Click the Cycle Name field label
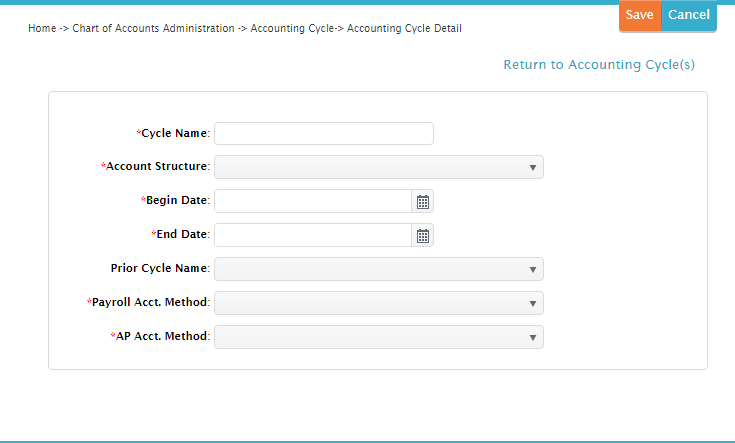 click(173, 134)
